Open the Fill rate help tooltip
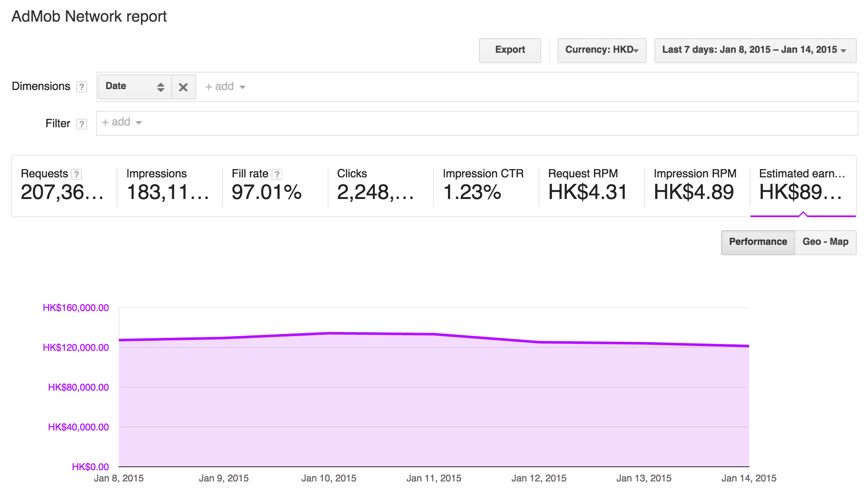The height and width of the screenshot is (494, 868). (x=277, y=174)
